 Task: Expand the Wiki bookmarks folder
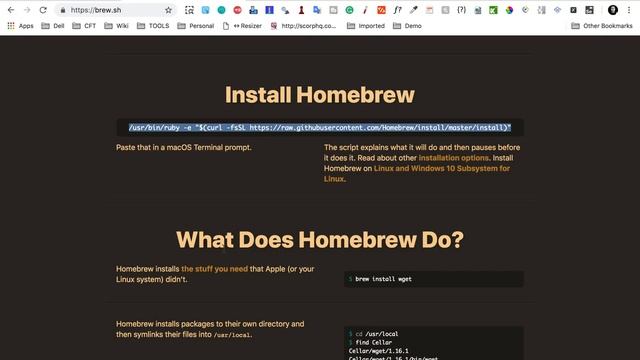[116, 26]
